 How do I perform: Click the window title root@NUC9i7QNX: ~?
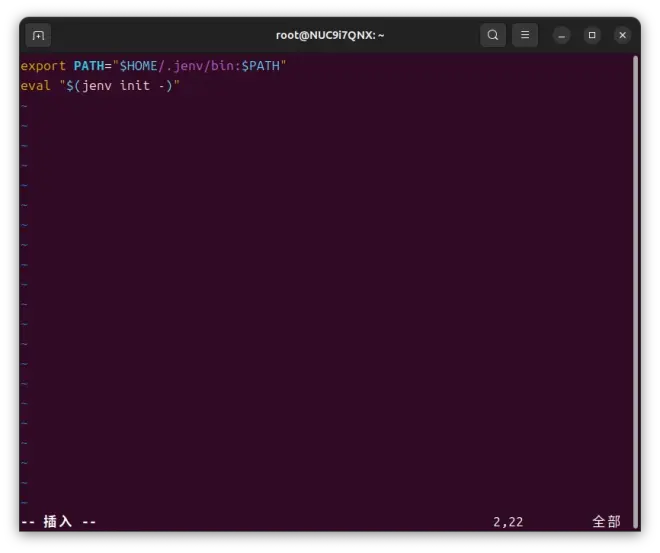[x=330, y=35]
